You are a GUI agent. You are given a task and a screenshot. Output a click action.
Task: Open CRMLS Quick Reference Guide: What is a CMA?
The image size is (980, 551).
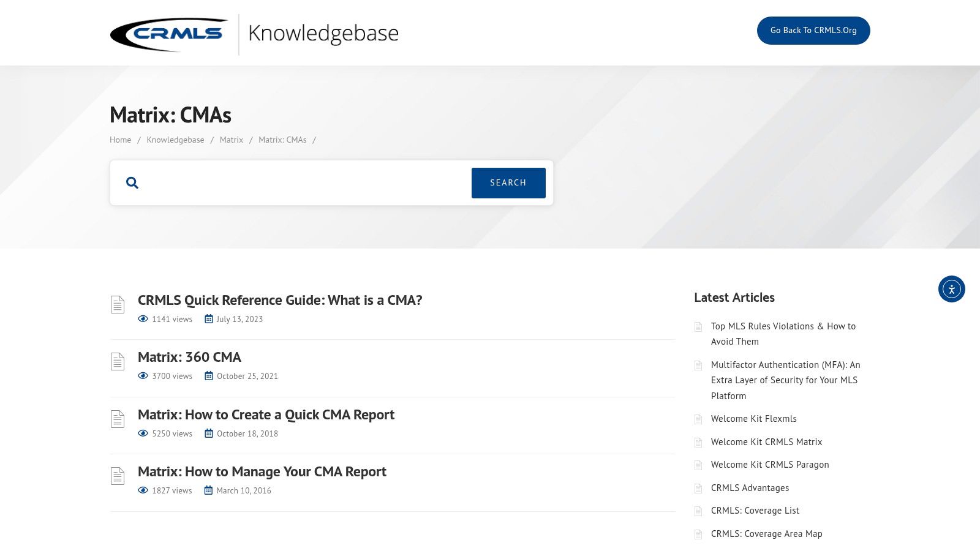pyautogui.click(x=280, y=300)
